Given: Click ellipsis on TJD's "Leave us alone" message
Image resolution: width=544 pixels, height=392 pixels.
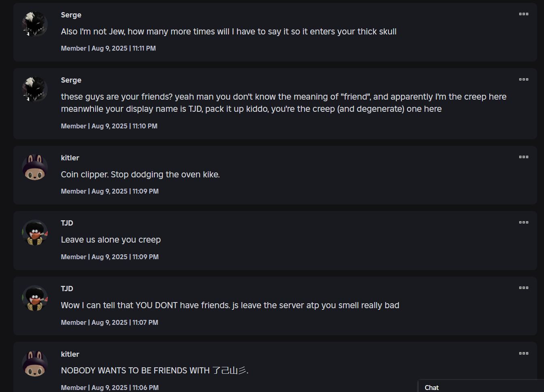Looking at the screenshot, I should pyautogui.click(x=523, y=222).
